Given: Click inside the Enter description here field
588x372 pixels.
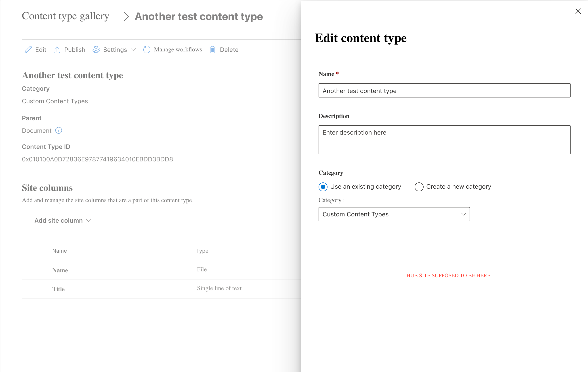Looking at the screenshot, I should [444, 139].
